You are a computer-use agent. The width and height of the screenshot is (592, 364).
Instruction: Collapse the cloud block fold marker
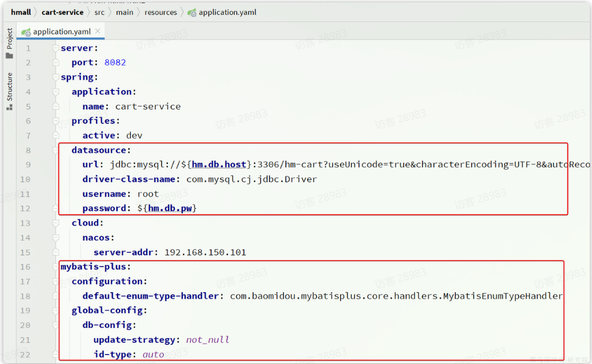56,223
